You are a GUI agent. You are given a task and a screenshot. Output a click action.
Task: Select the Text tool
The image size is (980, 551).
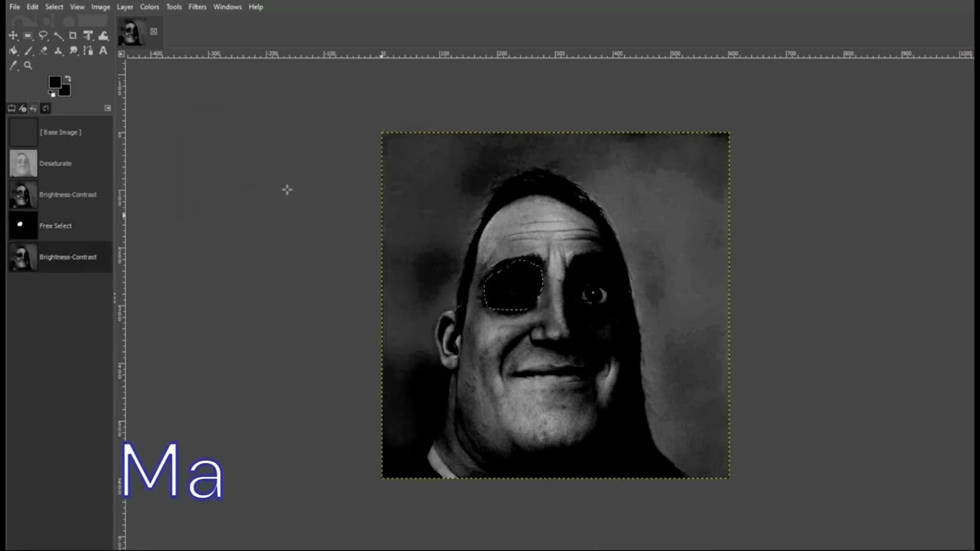tap(103, 51)
